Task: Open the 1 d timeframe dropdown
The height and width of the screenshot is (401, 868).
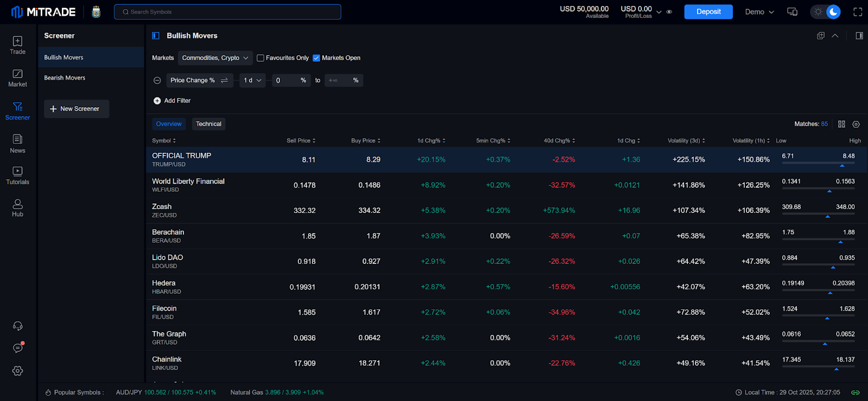Action: click(x=252, y=80)
